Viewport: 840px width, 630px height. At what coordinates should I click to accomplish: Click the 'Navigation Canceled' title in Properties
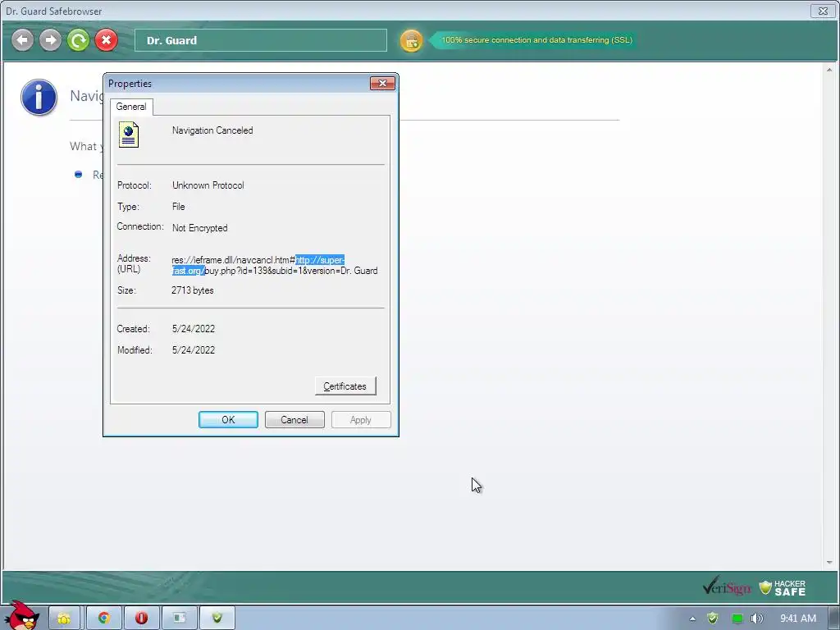(212, 130)
